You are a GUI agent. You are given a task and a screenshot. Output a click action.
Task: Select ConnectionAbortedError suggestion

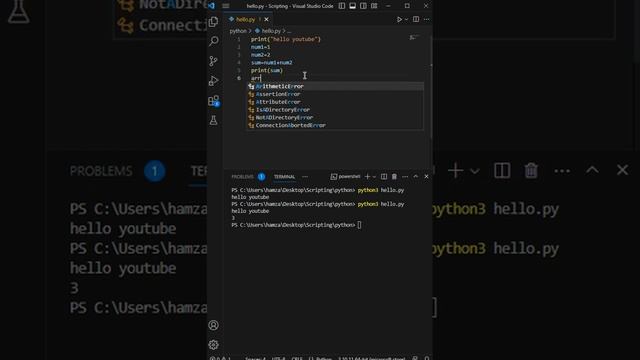click(336, 125)
